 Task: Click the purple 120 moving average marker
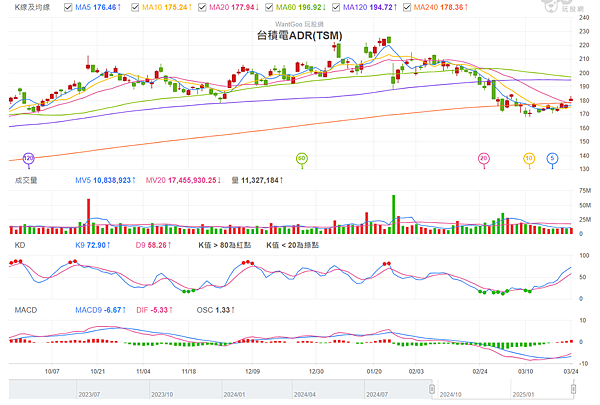[x=29, y=159]
